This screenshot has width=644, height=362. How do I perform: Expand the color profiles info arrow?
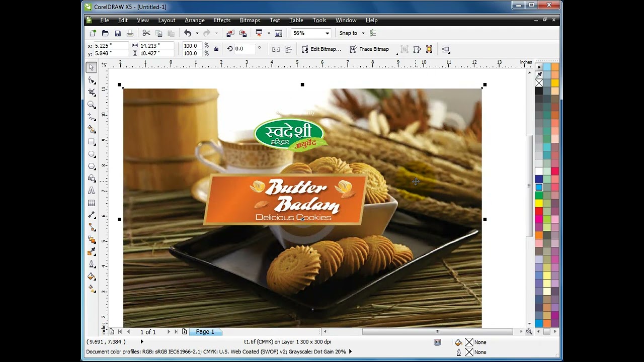(x=350, y=352)
